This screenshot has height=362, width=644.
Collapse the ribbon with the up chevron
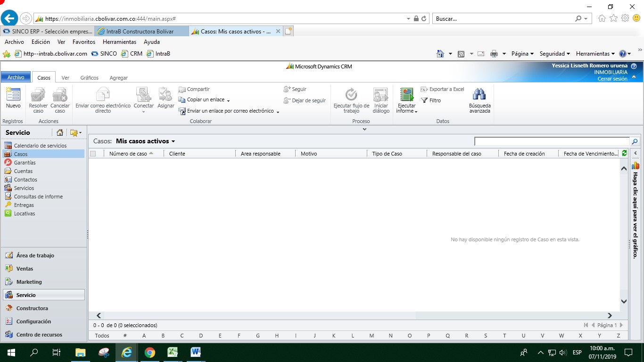(x=634, y=77)
